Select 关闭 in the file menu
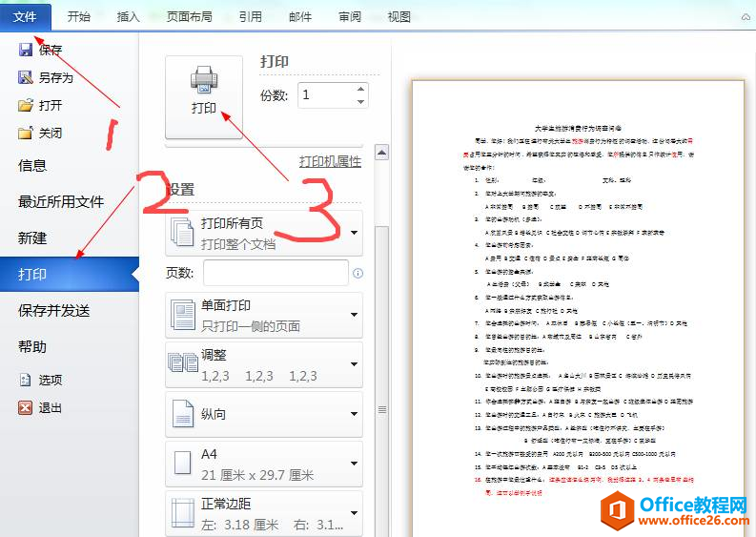The height and width of the screenshot is (537, 756). [x=51, y=133]
